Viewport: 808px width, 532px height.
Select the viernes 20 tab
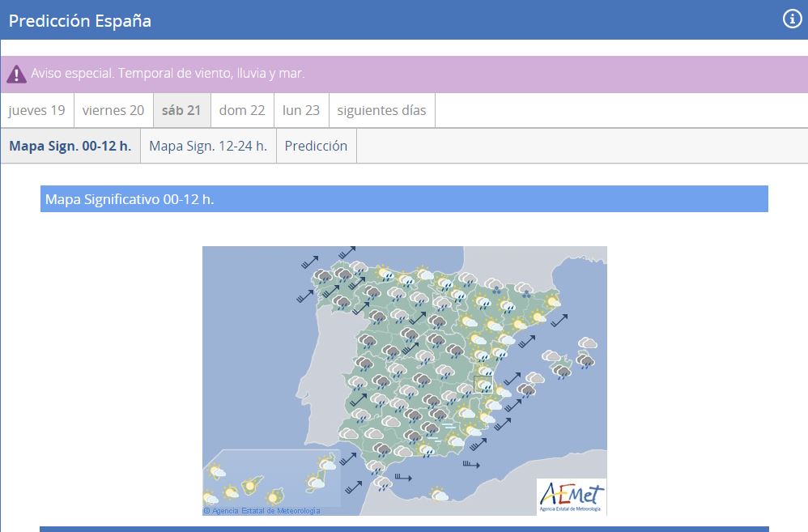pos(113,111)
